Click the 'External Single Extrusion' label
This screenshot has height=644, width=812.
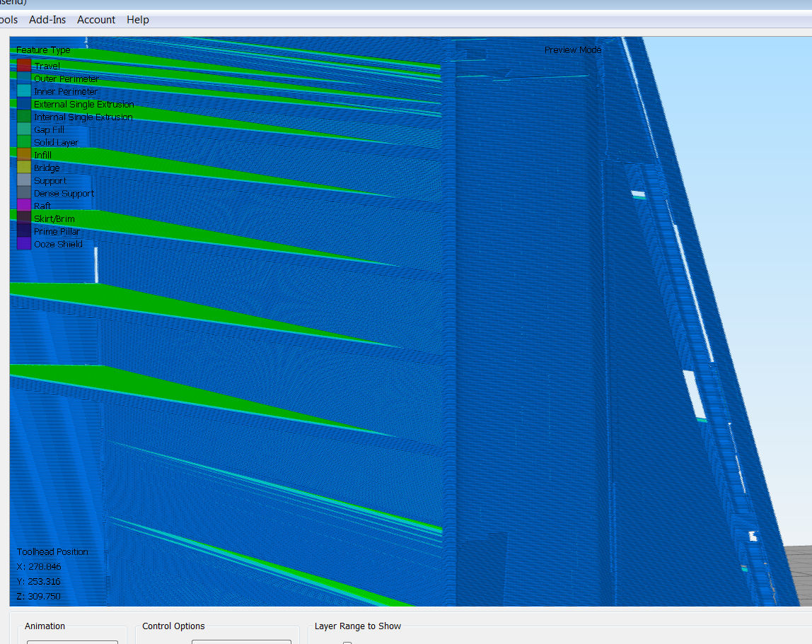[x=84, y=104]
